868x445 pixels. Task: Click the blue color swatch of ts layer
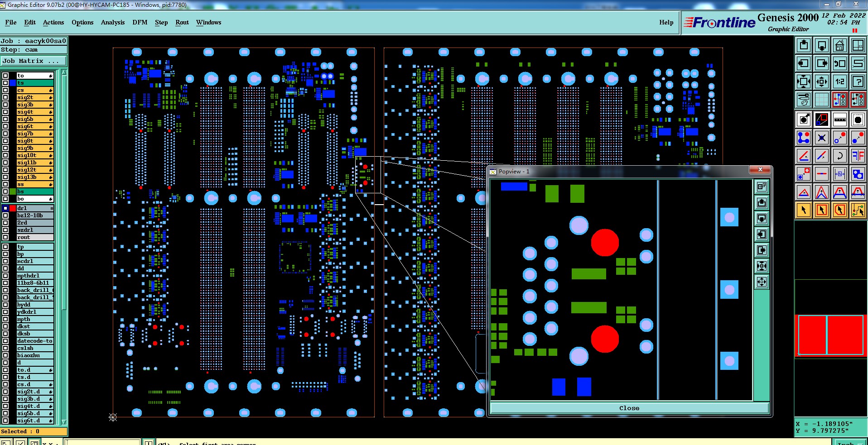(x=13, y=83)
